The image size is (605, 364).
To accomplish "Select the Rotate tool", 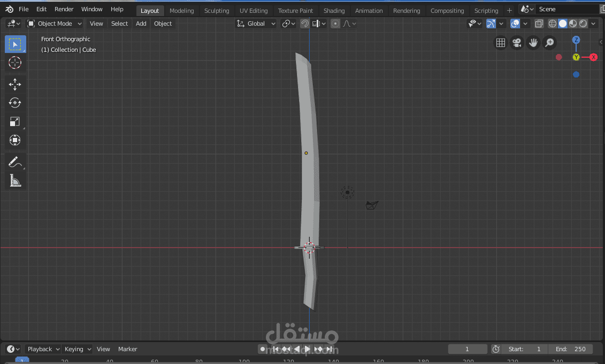I will pyautogui.click(x=15, y=103).
